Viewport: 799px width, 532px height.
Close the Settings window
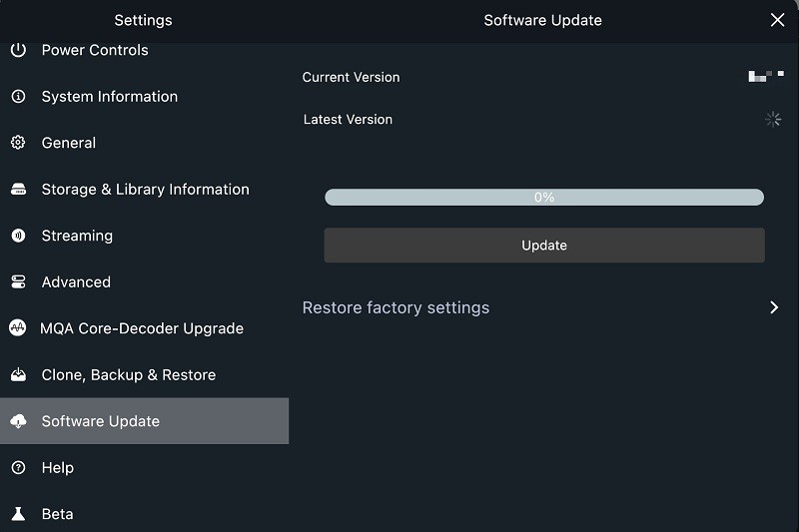pos(778,20)
